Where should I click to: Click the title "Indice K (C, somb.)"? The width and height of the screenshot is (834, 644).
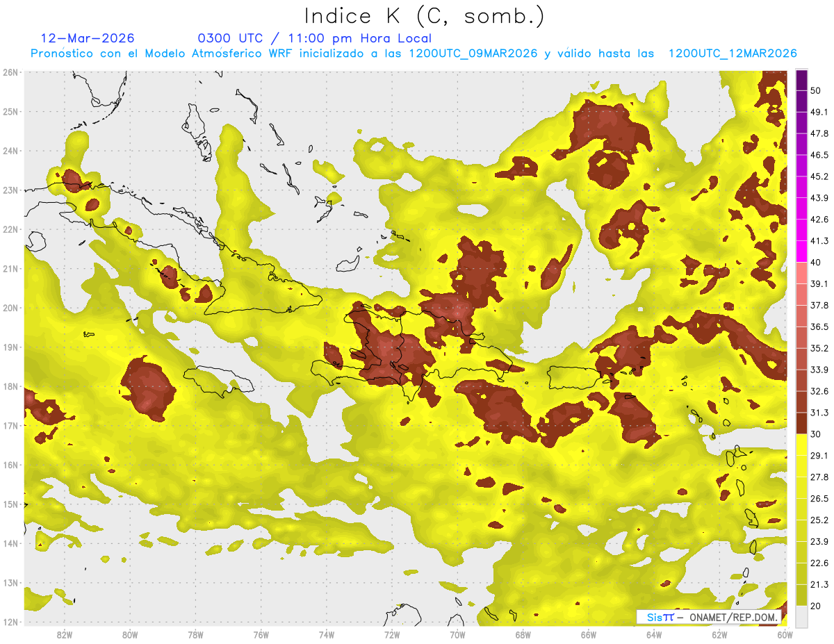(x=424, y=16)
